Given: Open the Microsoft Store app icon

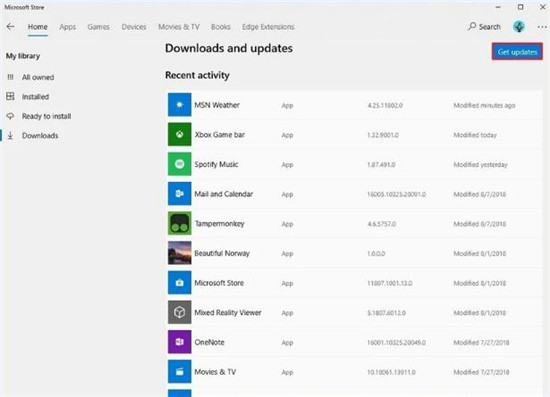Looking at the screenshot, I should [180, 282].
